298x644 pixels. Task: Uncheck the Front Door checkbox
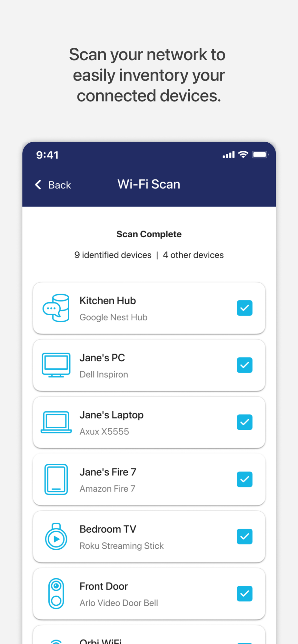(x=244, y=593)
